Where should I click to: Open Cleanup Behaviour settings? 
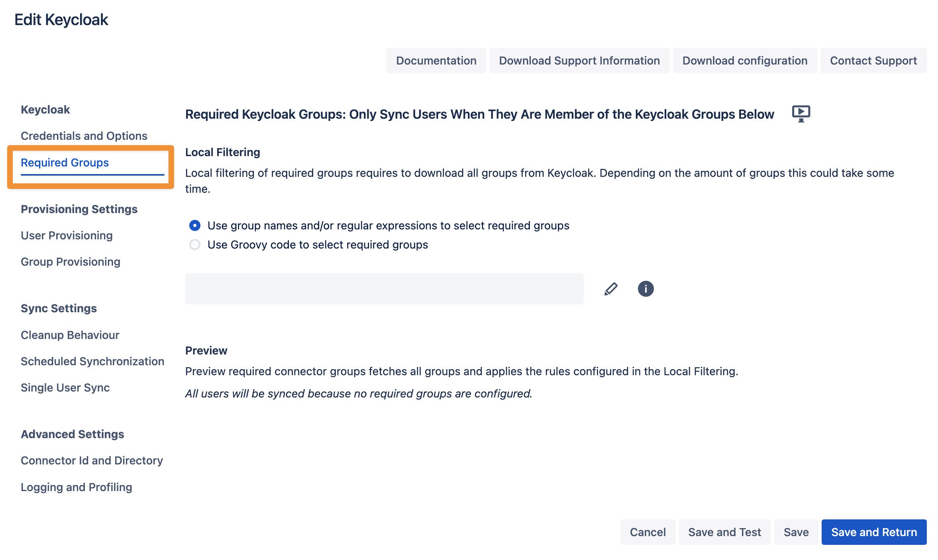coord(70,335)
